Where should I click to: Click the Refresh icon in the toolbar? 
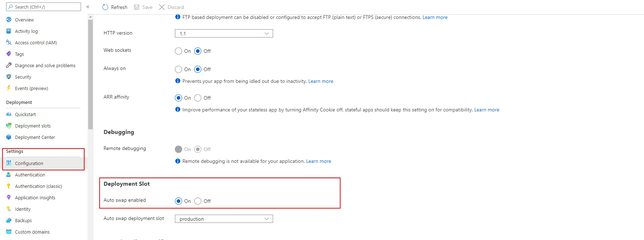tap(105, 7)
